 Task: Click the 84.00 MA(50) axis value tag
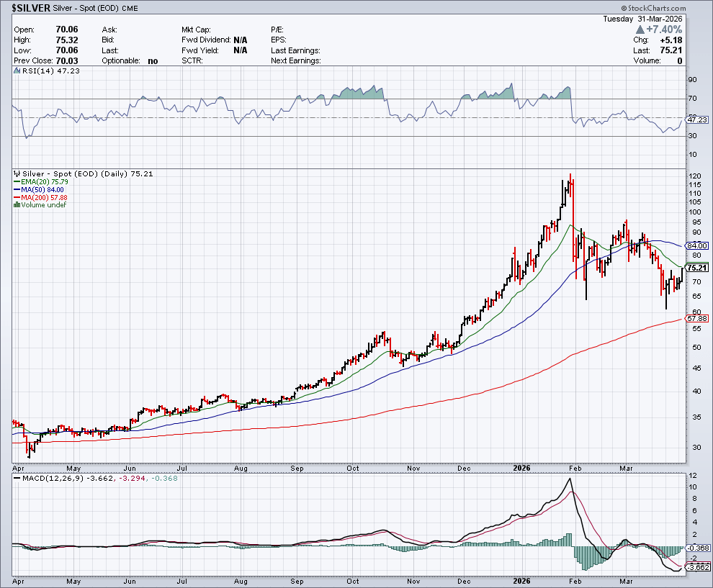[696, 245]
